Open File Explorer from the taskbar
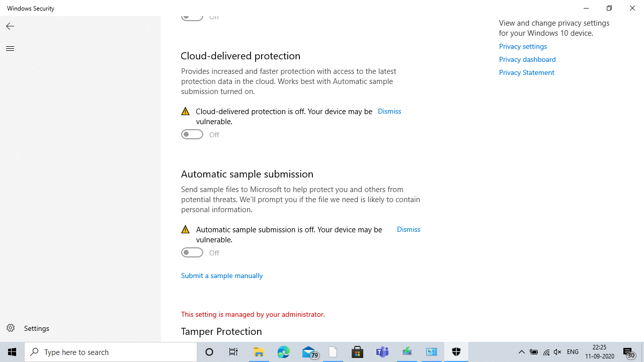This screenshot has width=644, height=362. tap(259, 352)
